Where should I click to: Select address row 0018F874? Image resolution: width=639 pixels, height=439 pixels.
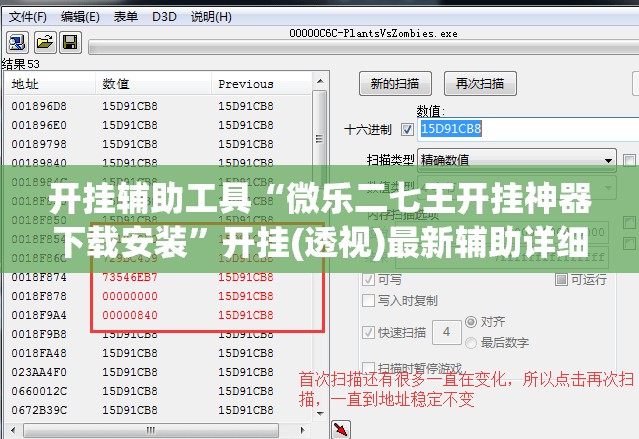(158, 278)
